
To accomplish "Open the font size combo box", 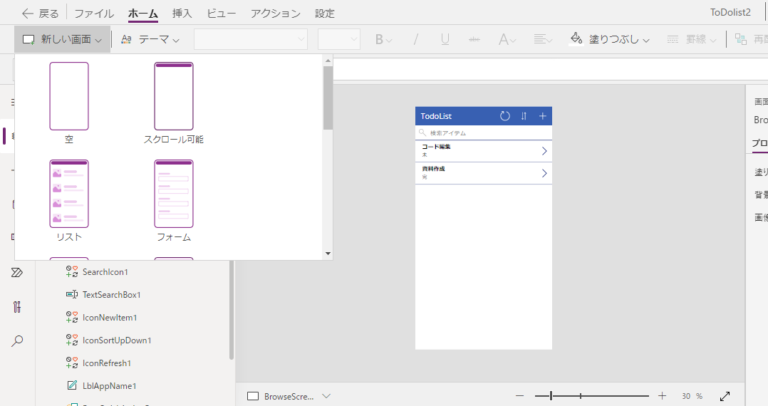I will pyautogui.click(x=339, y=39).
